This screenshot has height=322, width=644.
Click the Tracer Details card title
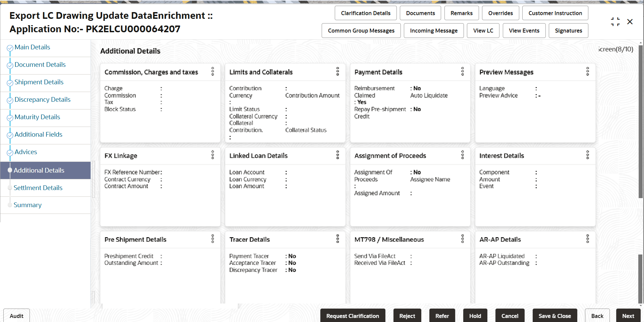[250, 239]
